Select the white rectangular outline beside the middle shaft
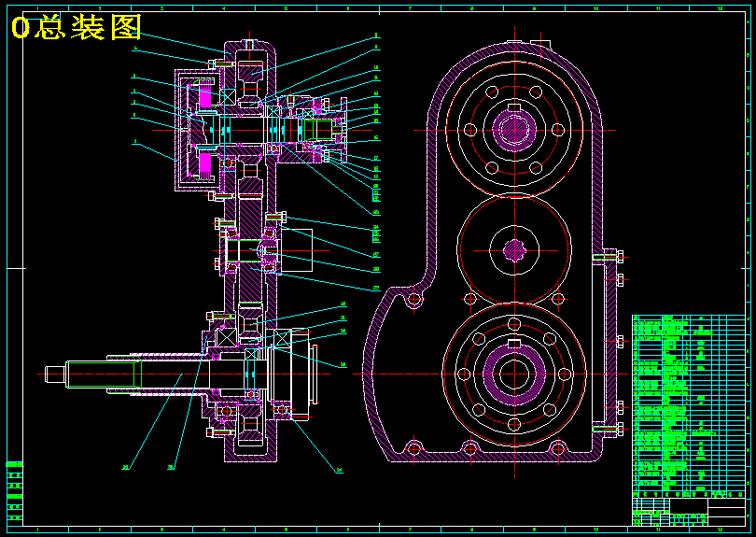 tap(296, 250)
